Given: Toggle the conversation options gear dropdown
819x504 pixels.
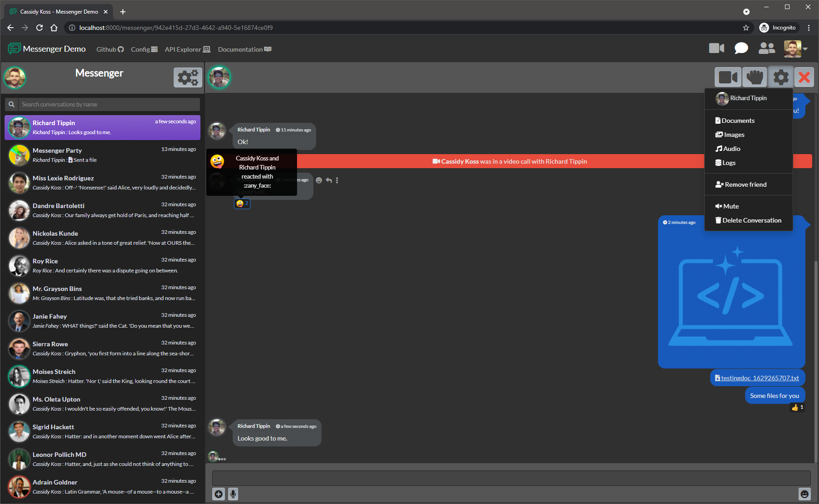Looking at the screenshot, I should click(x=780, y=77).
